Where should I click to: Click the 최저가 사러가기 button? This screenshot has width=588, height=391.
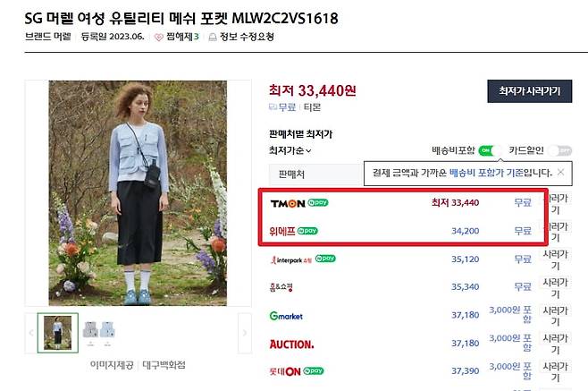point(530,91)
